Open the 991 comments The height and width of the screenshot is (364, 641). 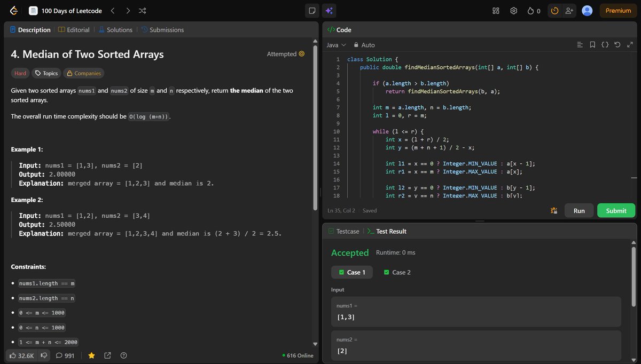[x=65, y=355]
